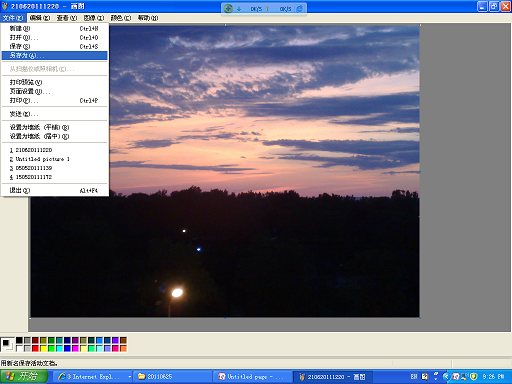This screenshot has width=512, height=384.
Task: Open the 查看 (View) menu
Action: pyautogui.click(x=67, y=18)
